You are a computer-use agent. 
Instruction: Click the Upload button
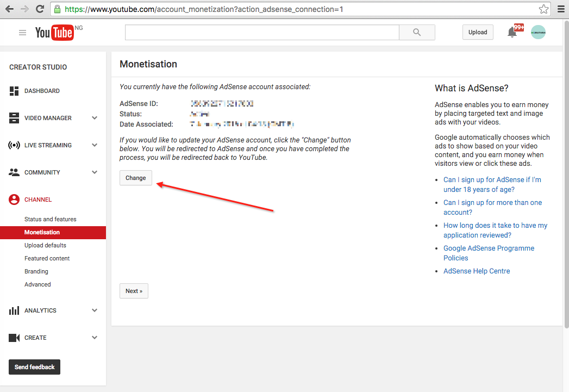[x=478, y=32]
